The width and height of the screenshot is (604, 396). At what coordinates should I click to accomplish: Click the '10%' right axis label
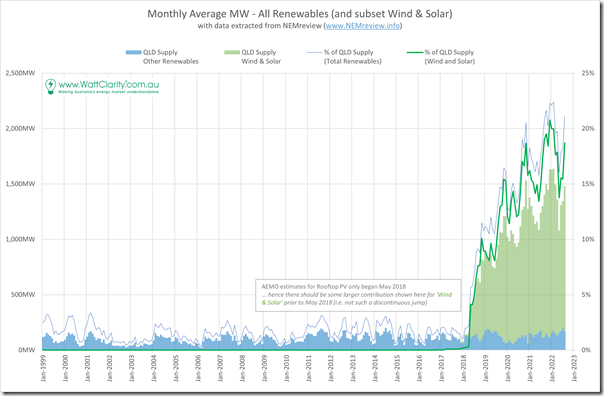coord(588,239)
